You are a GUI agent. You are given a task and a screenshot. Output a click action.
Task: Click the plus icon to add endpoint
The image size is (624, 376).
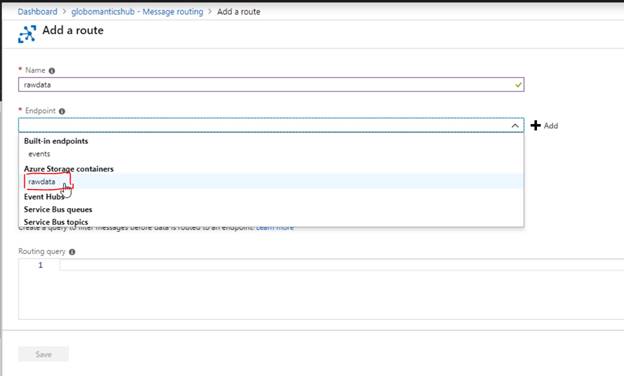pos(536,125)
